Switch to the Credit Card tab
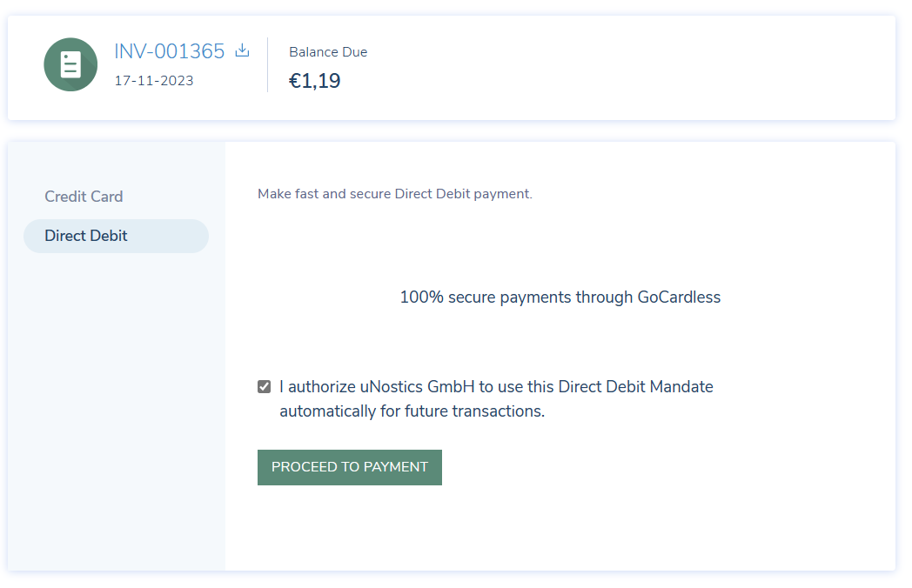 [x=84, y=197]
